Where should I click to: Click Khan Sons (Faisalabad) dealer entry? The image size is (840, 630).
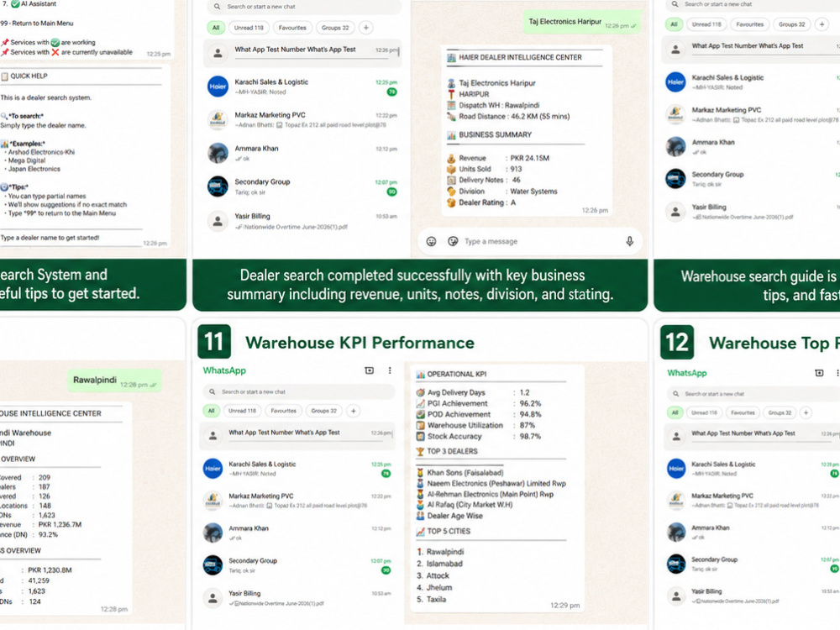pyautogui.click(x=460, y=472)
